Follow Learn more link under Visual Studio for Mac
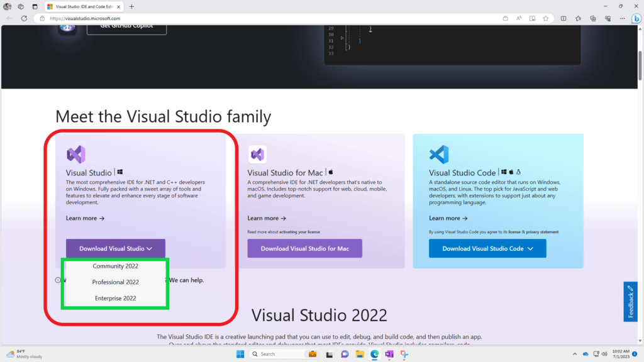 (x=267, y=218)
